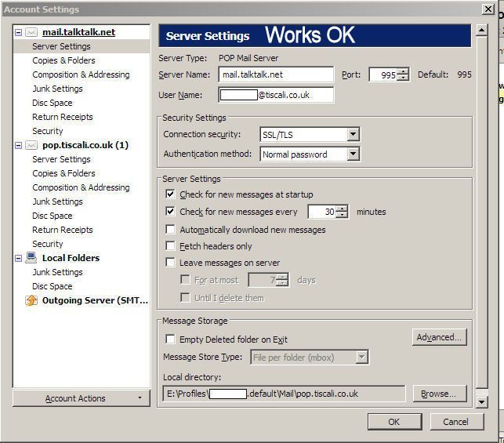
Task: Open Server Settings under pop.tiscali.co.uk
Action: [61, 159]
